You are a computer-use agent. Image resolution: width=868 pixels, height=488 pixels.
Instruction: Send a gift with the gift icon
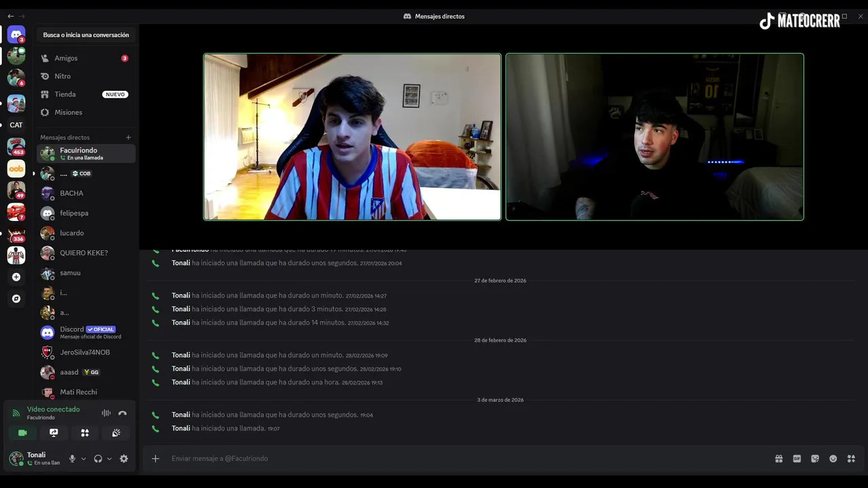point(778,459)
